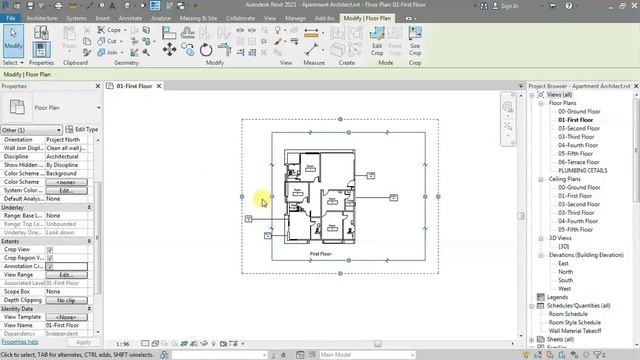This screenshot has width=640, height=360.
Task: Click the Save icon in Quick Access toolbar
Action: click(x=30, y=6)
